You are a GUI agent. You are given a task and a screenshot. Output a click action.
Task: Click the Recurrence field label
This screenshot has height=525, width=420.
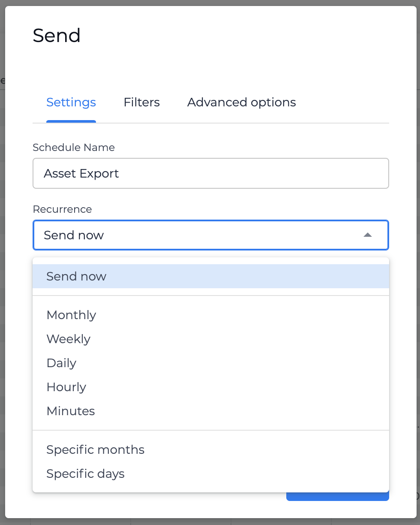62,209
